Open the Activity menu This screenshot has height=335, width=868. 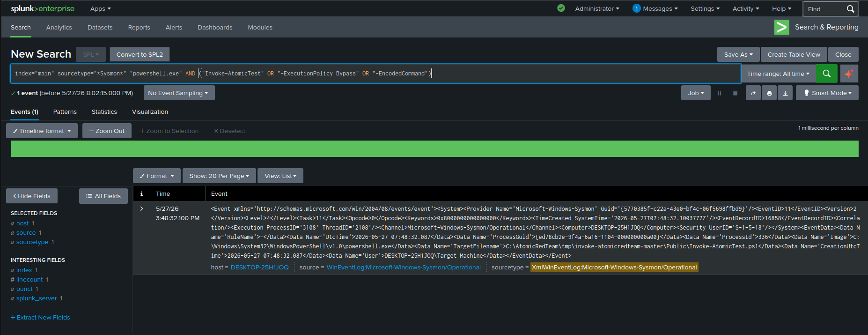746,8
